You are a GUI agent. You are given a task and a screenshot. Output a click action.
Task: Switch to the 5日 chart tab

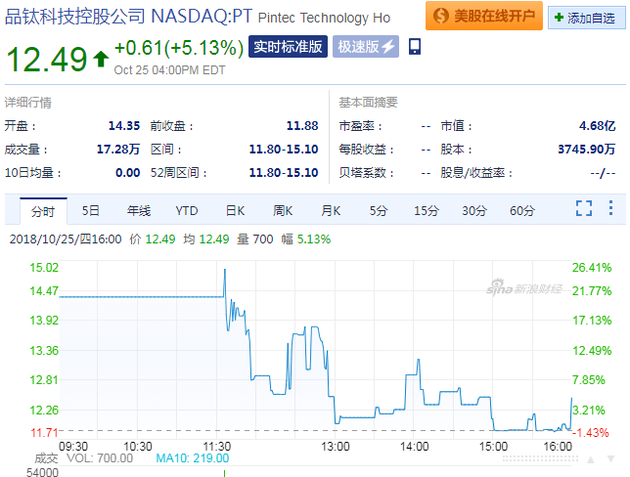(x=91, y=211)
